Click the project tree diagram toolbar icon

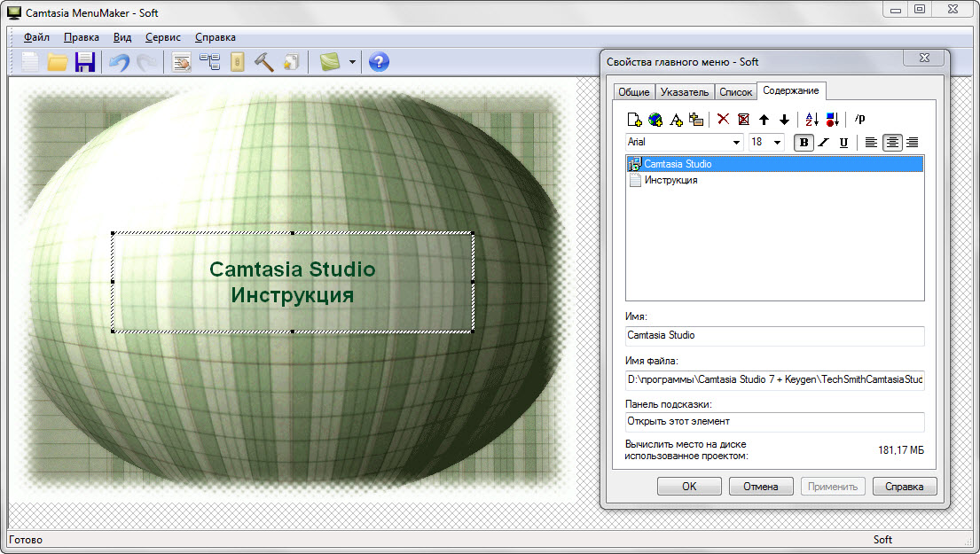pos(210,62)
